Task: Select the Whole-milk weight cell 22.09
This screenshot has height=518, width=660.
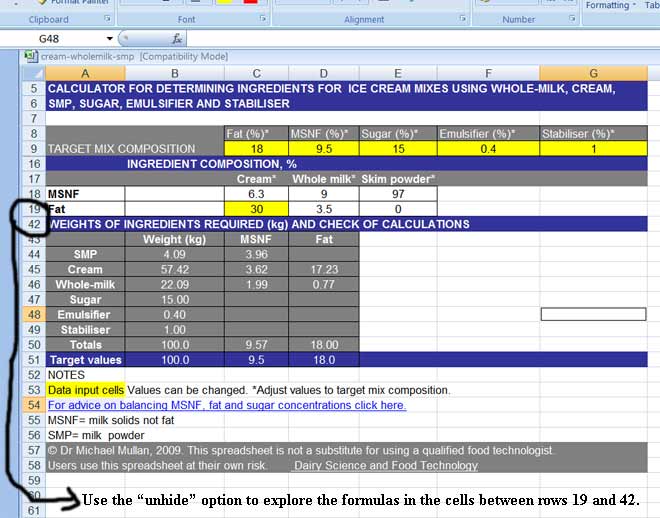Action: coord(175,284)
